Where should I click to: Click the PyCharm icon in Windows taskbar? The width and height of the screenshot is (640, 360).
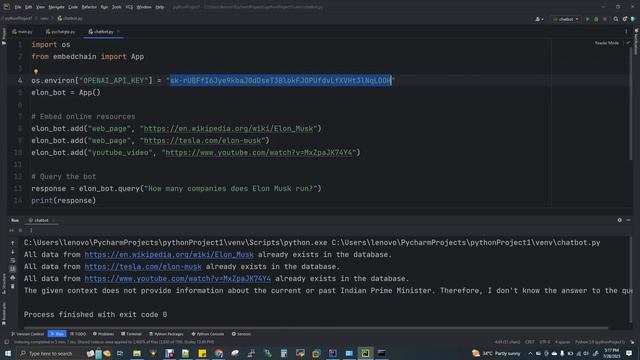click(365, 353)
